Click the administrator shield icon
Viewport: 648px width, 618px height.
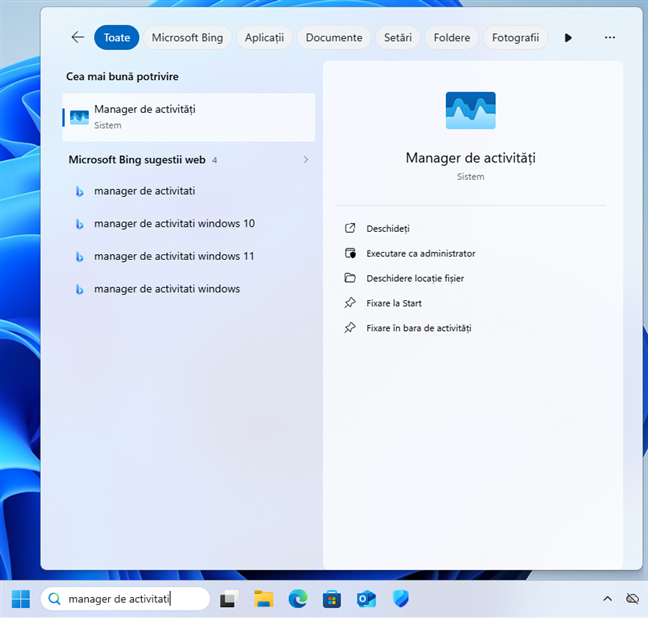click(x=350, y=253)
